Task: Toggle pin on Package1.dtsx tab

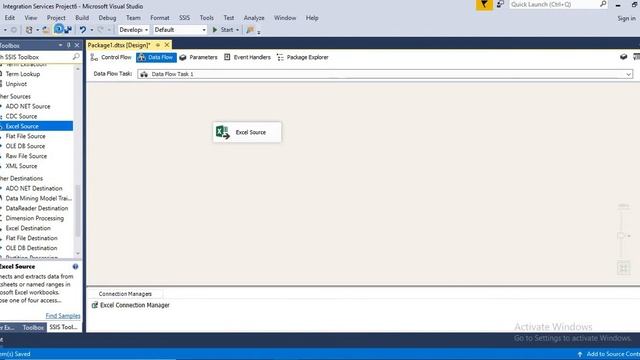Action: pos(158,45)
